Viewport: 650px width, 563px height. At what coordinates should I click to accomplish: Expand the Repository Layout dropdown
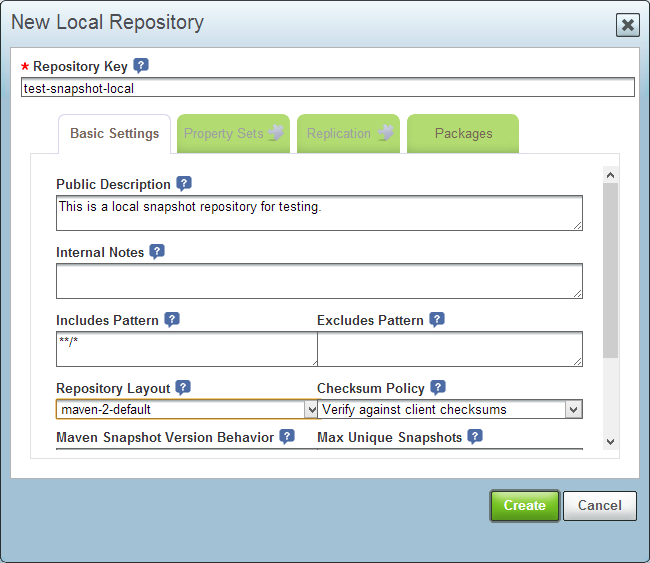(x=310, y=409)
